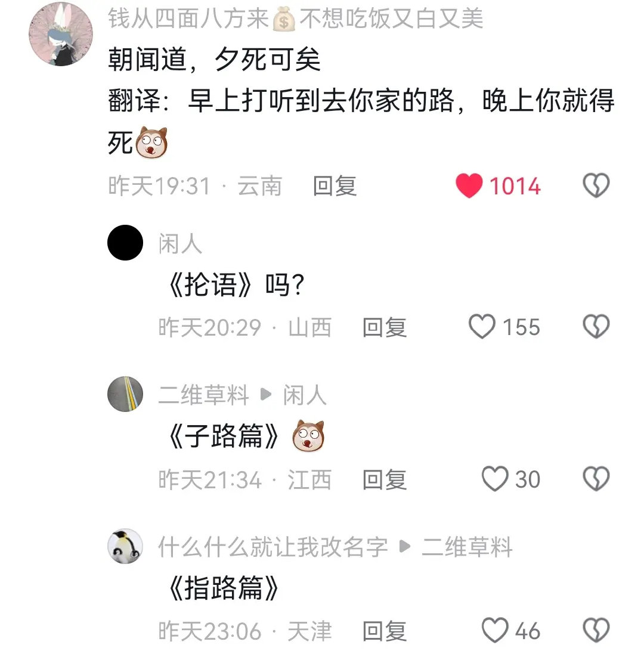Open 二维草料's road avatar
The image size is (644, 660).
[125, 395]
